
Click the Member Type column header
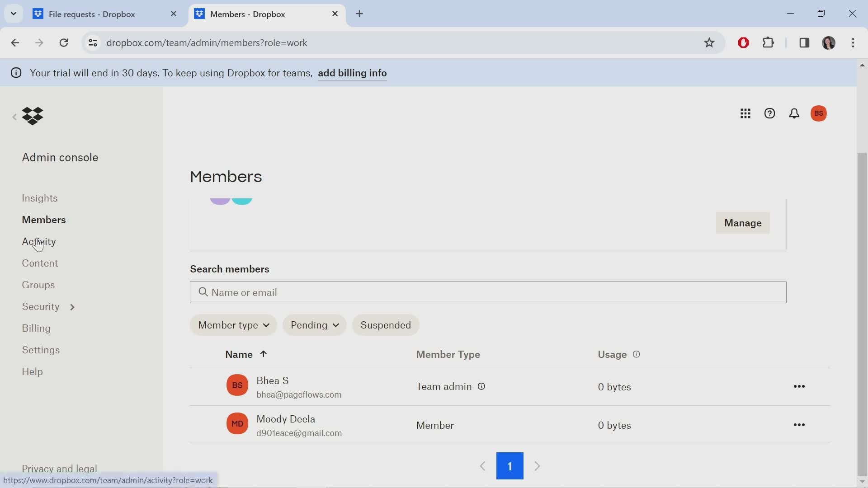pyautogui.click(x=448, y=355)
